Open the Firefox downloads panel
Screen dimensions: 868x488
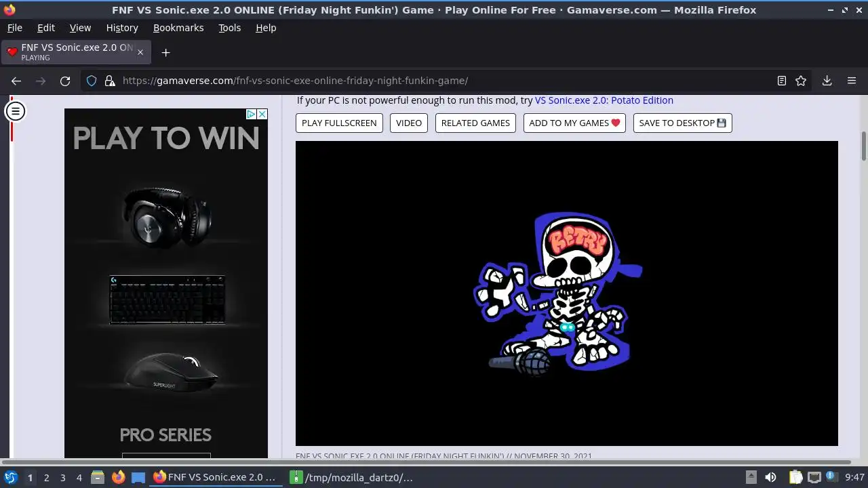tap(827, 81)
